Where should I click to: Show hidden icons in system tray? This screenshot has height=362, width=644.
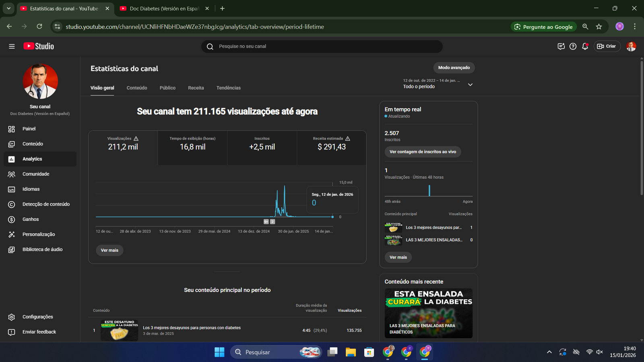(x=549, y=352)
